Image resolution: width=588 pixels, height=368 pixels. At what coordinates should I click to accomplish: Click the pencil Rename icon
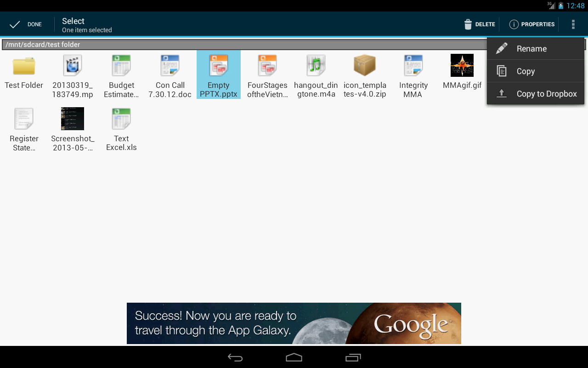(x=502, y=48)
